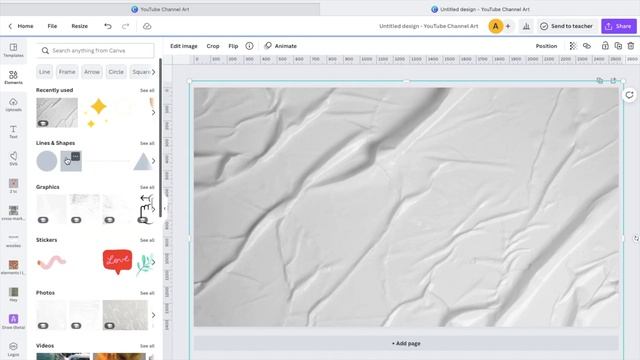Add the triangle shape

pyautogui.click(x=142, y=162)
